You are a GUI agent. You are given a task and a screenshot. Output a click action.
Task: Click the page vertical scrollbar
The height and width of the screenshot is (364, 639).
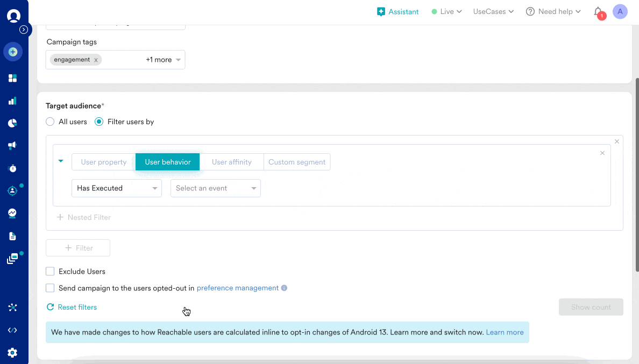[637, 174]
